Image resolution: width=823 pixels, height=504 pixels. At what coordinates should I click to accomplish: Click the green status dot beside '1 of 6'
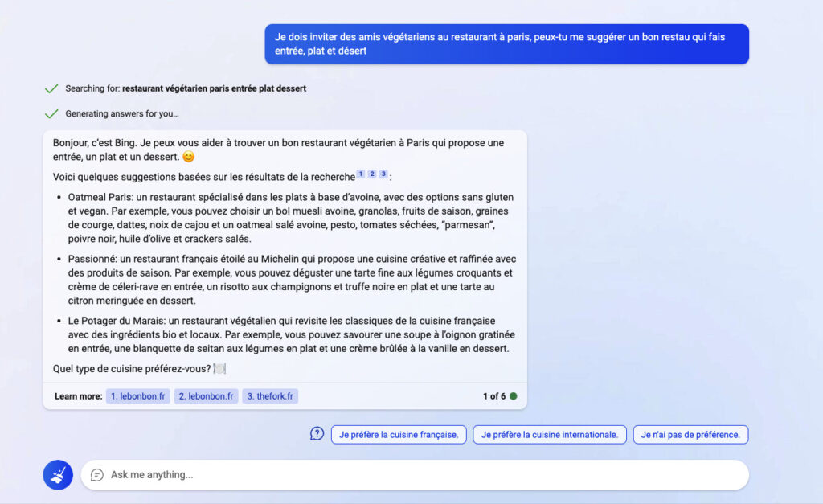(x=514, y=396)
